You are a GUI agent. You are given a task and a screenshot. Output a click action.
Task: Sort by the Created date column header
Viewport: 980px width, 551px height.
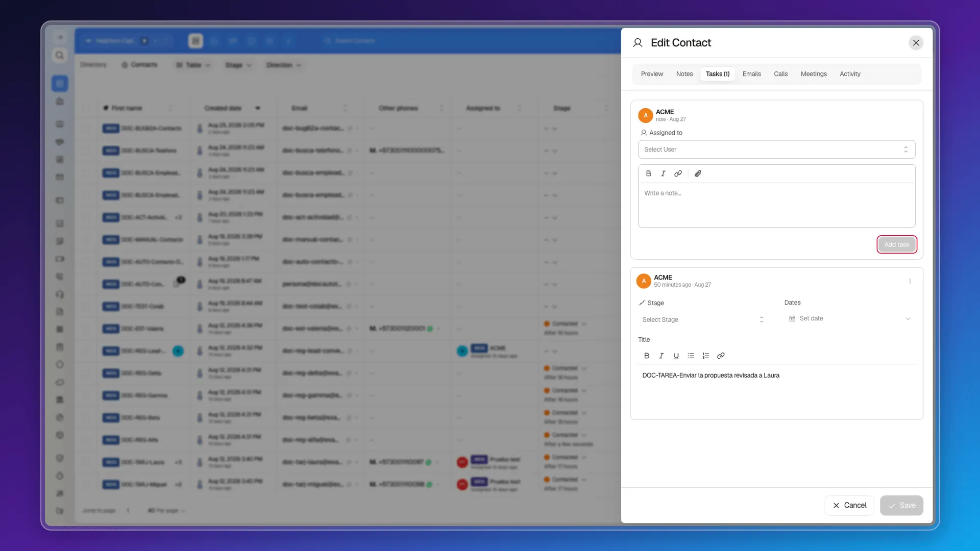pos(223,108)
